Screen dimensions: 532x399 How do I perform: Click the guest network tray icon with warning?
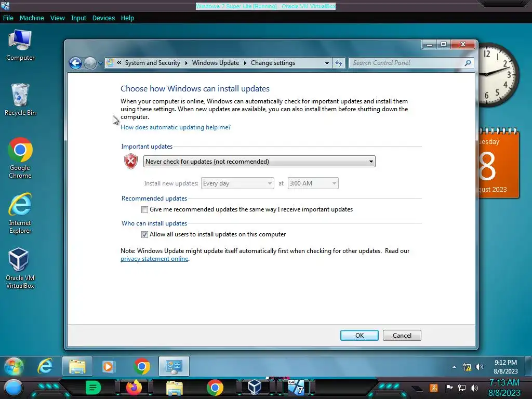(467, 367)
